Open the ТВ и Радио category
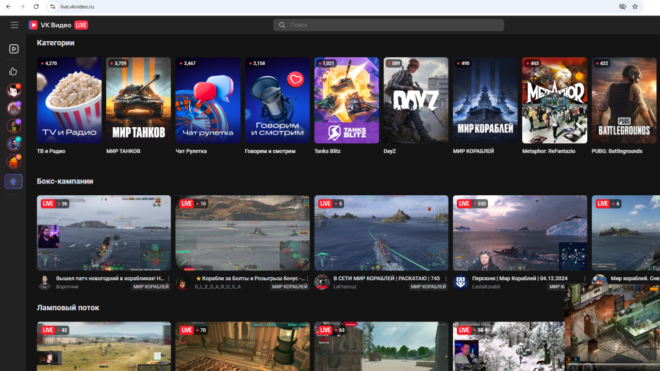660x371 pixels. pyautogui.click(x=69, y=105)
